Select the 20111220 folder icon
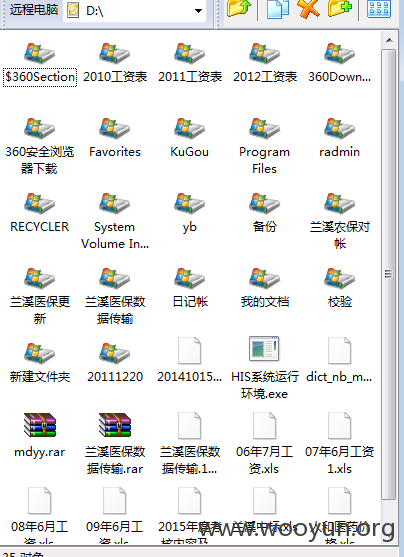This screenshot has height=557, width=404. [114, 353]
